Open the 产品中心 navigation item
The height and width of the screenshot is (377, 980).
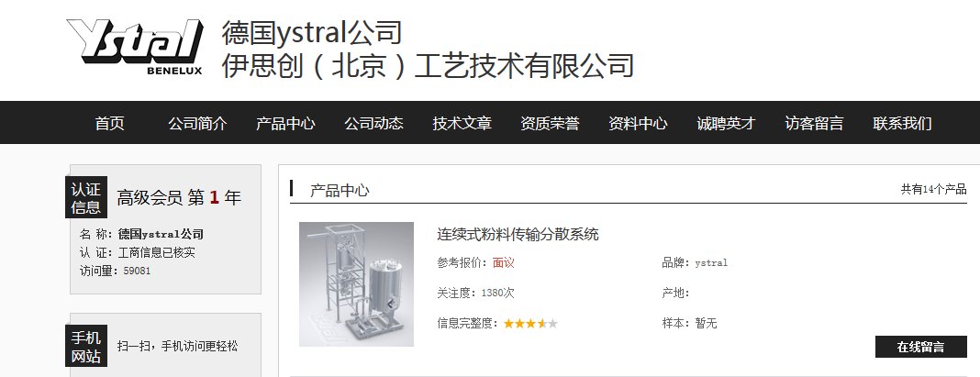[285, 123]
